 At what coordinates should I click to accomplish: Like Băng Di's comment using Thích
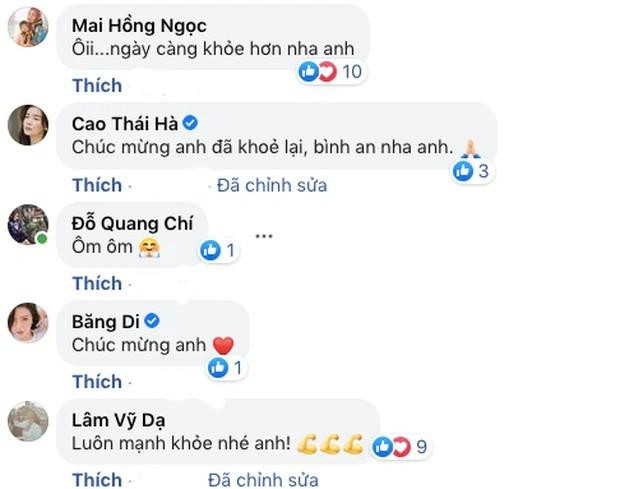(97, 381)
